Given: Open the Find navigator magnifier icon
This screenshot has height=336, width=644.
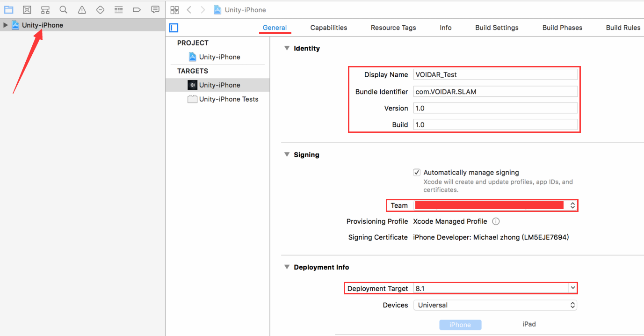Looking at the screenshot, I should [x=64, y=9].
